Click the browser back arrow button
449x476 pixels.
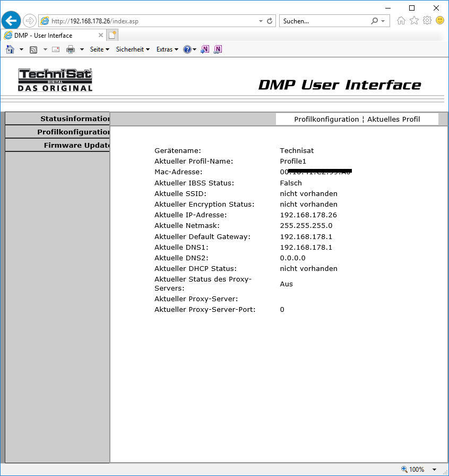tap(11, 21)
